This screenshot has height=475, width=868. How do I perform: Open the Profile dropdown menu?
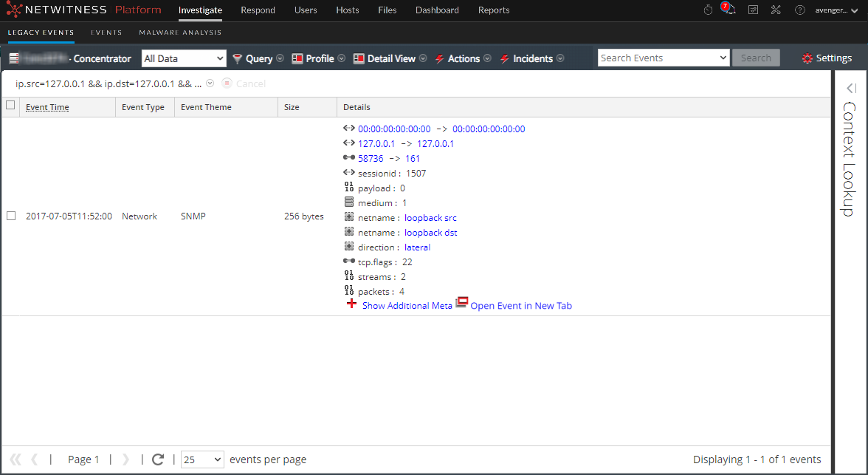[x=319, y=58]
